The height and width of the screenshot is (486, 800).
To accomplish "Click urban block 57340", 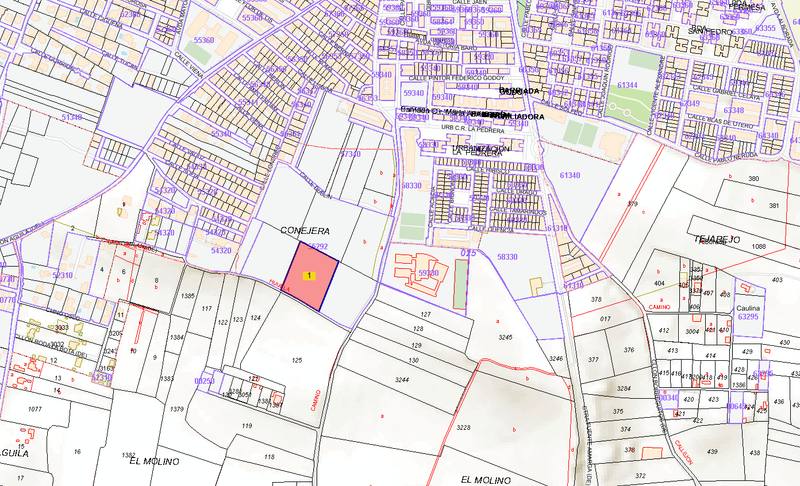I will click(x=351, y=154).
